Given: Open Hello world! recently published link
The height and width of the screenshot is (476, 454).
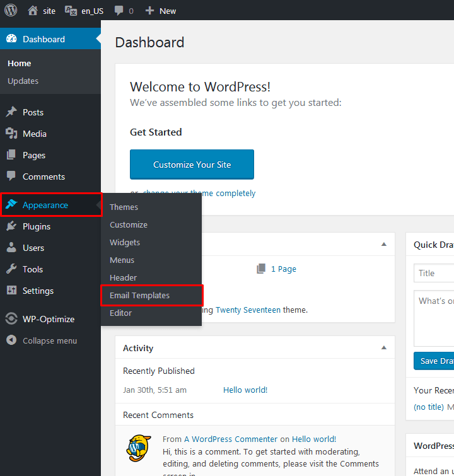Looking at the screenshot, I should click(245, 390).
